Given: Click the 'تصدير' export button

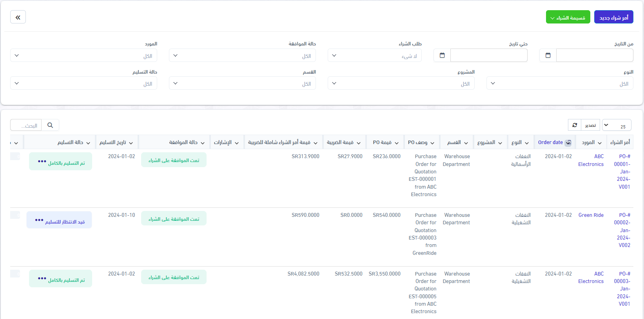Looking at the screenshot, I should tap(590, 125).
